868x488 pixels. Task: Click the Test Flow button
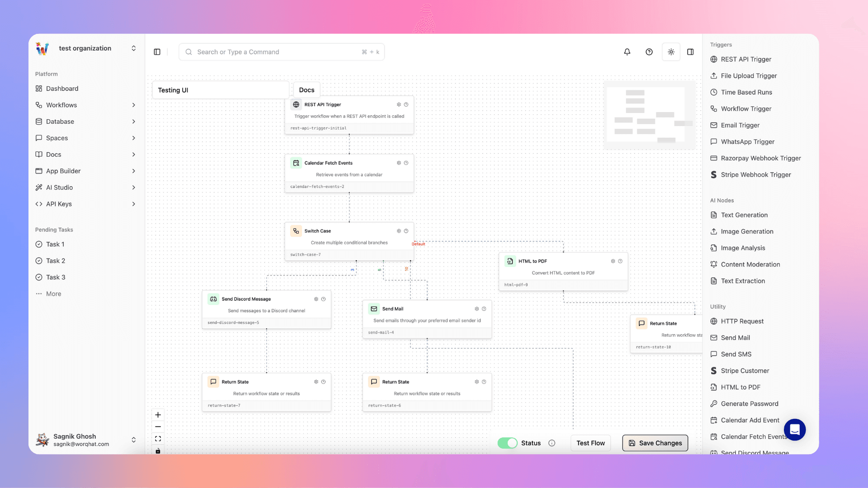pyautogui.click(x=590, y=443)
